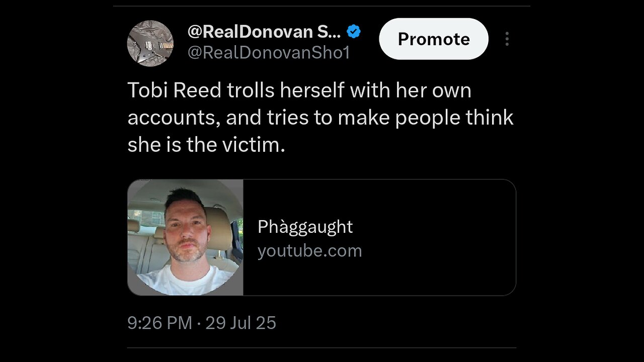This screenshot has height=362, width=644.
Task: Click the name Tobi Reed in the tweet
Action: 174,90
